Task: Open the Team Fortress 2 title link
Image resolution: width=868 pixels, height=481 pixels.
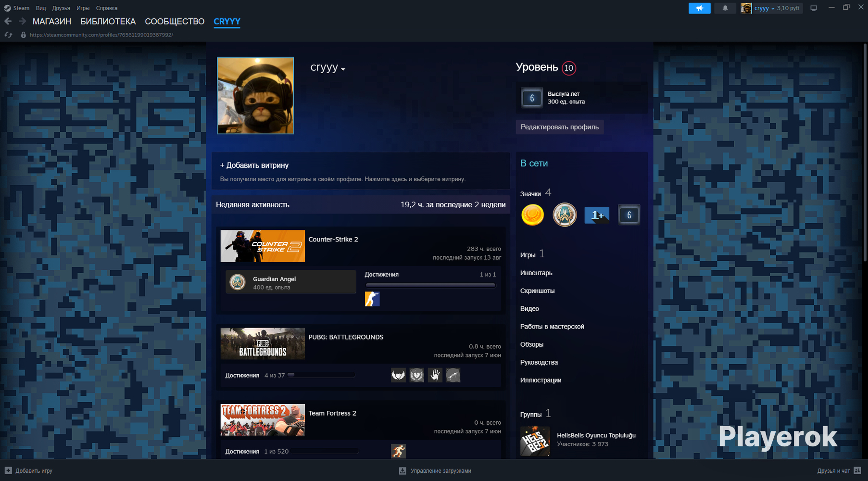Action: tap(332, 413)
